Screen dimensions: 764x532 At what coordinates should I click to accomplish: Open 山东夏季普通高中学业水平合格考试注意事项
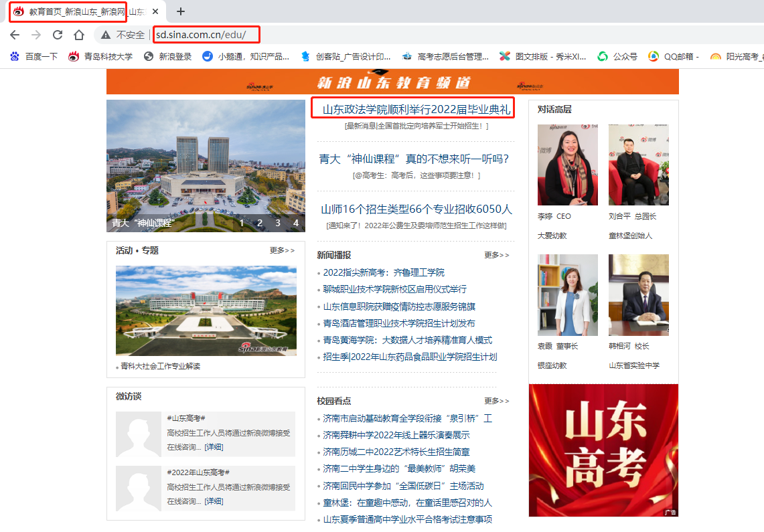click(x=407, y=519)
